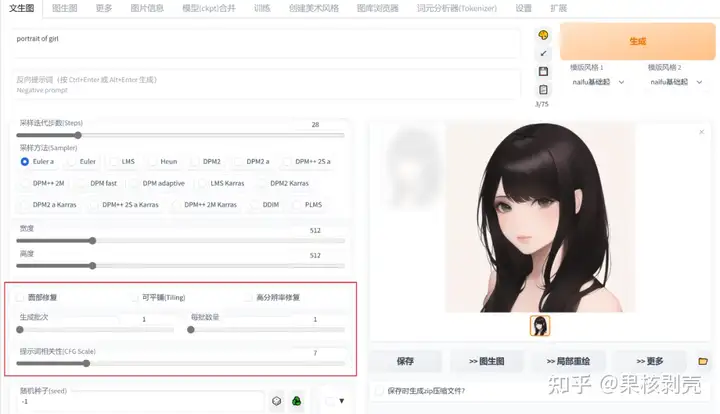Enable the 可平铺(Tiling) checkbox
This screenshot has height=414, width=720.
coord(134,297)
